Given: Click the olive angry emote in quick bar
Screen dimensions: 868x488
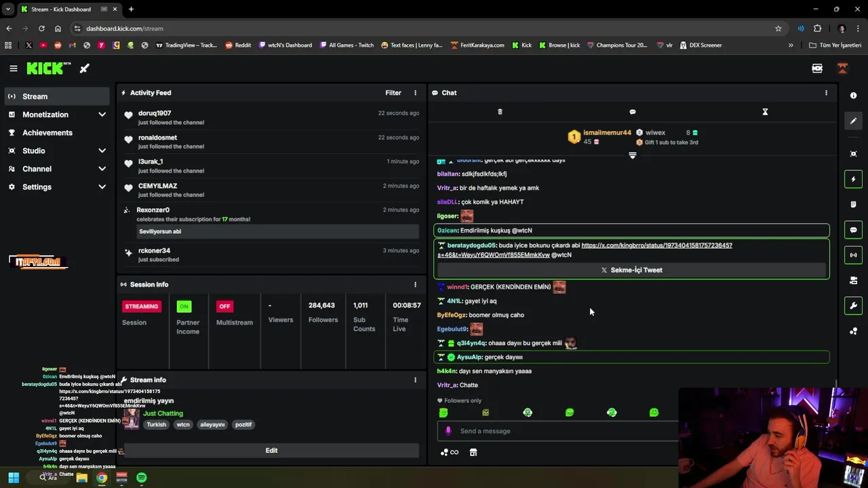Looking at the screenshot, I should tap(486, 413).
